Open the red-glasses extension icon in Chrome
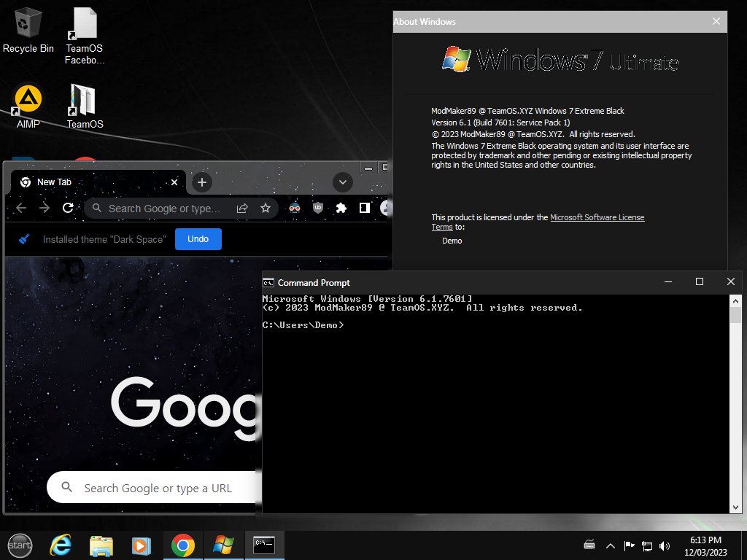747x560 pixels. 295,208
